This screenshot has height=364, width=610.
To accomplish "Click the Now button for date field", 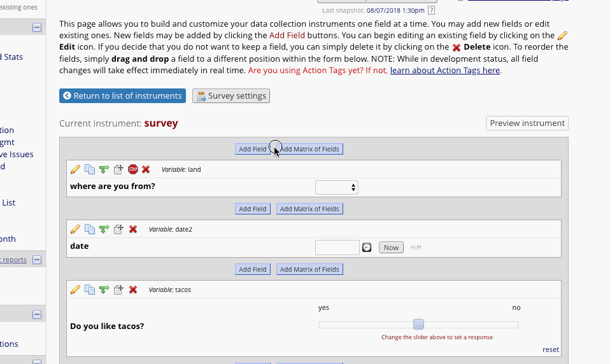I will tap(392, 248).
